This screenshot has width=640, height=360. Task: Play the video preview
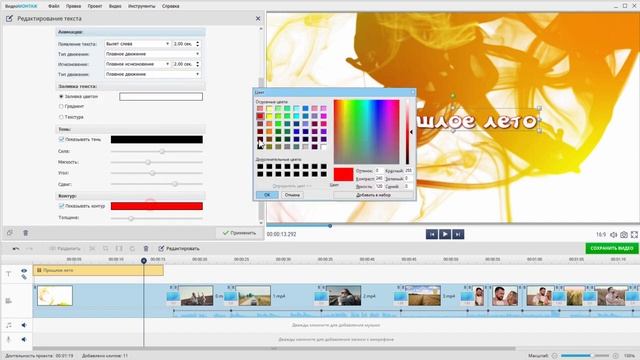[445, 234]
